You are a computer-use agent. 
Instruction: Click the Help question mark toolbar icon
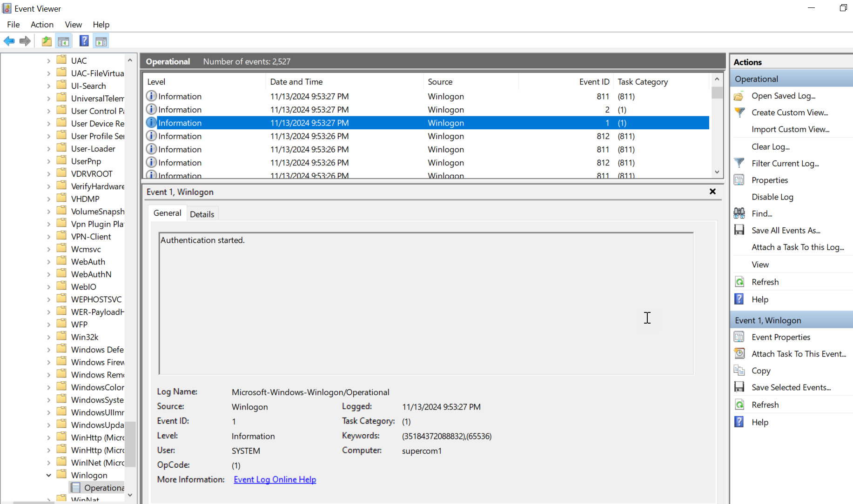(84, 41)
